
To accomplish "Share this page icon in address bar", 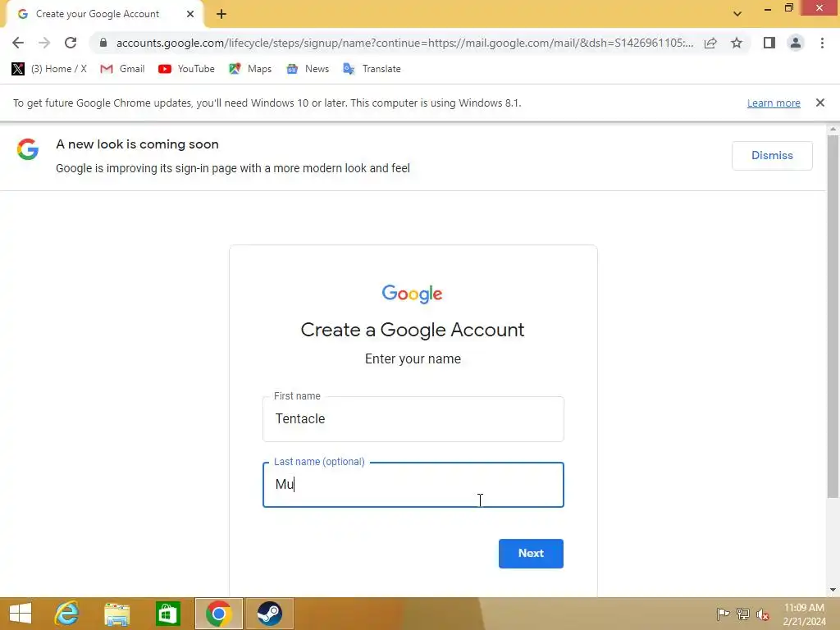I will [x=710, y=43].
